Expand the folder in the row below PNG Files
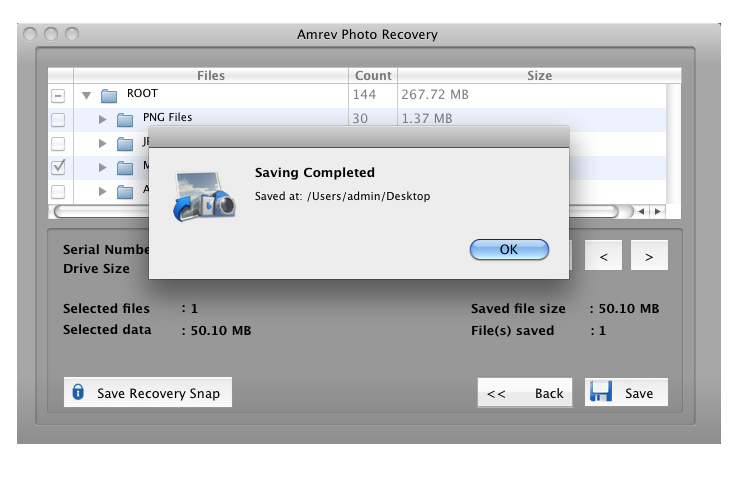The height and width of the screenshot is (481, 733). point(102,144)
